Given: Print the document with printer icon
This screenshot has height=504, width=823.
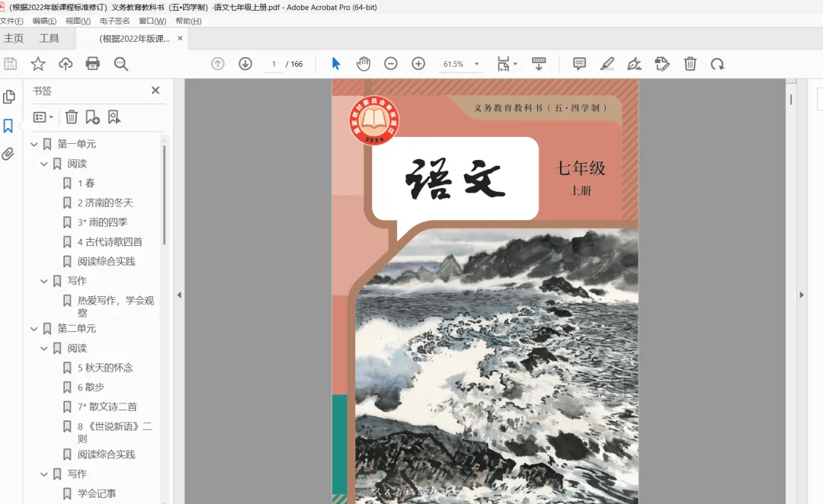Looking at the screenshot, I should pos(93,64).
